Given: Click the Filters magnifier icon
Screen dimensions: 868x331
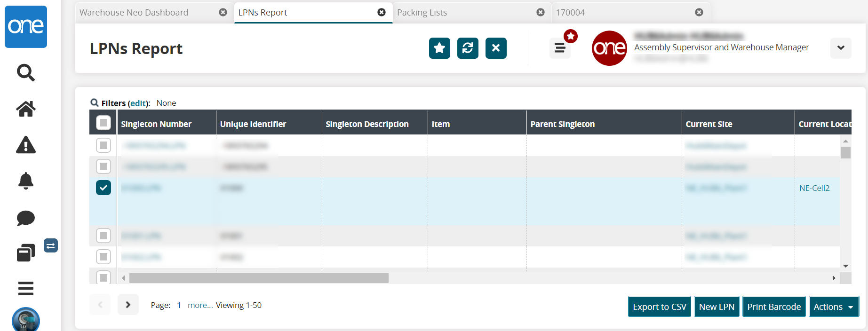Looking at the screenshot, I should 95,102.
